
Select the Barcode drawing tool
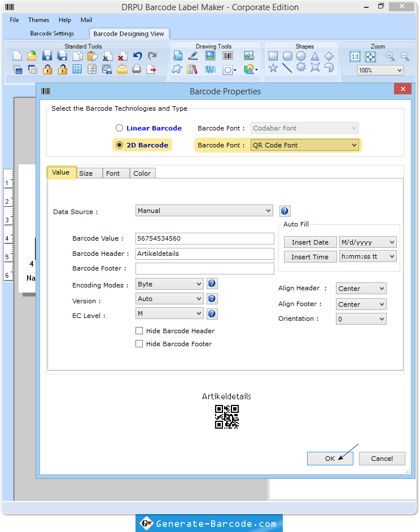228,56
